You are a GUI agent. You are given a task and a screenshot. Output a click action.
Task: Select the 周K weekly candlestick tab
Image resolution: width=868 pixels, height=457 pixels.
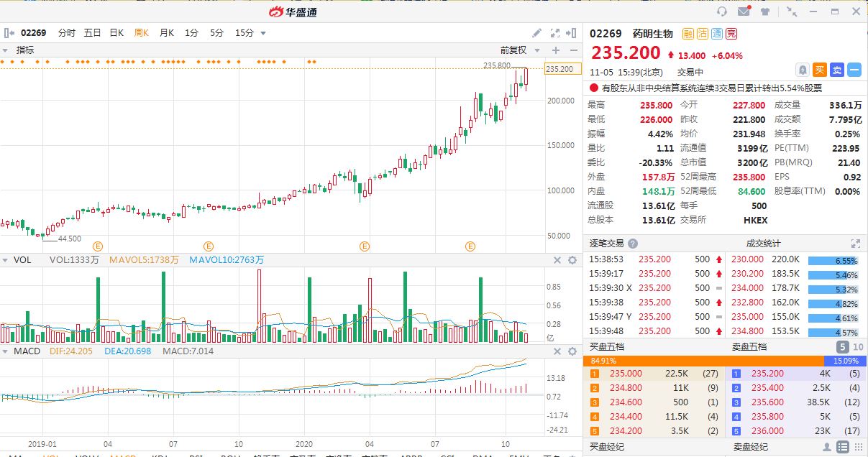tap(142, 33)
